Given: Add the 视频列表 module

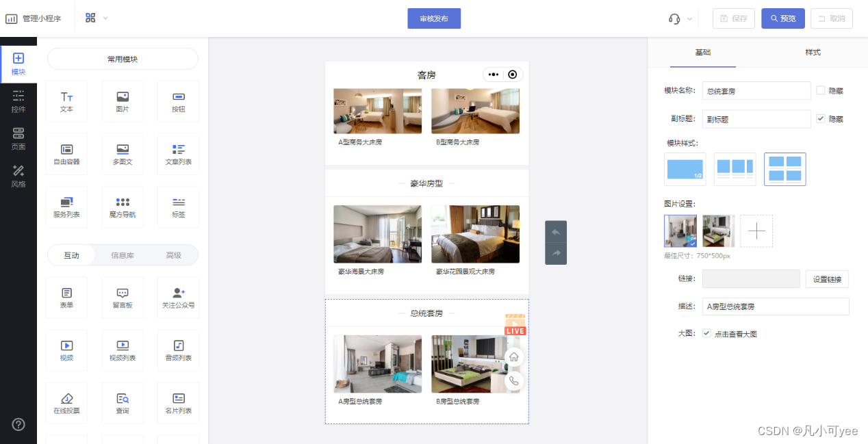Looking at the screenshot, I should [123, 350].
